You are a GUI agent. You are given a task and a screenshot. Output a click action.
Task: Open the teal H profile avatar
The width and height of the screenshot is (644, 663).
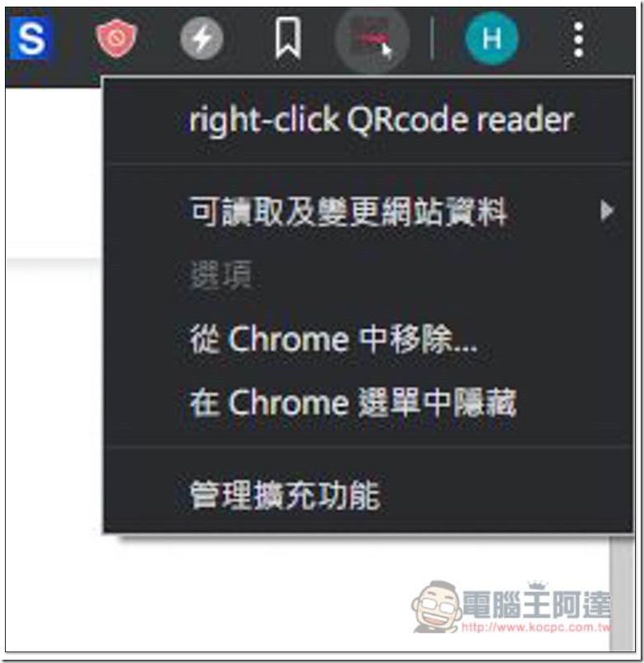[491, 39]
